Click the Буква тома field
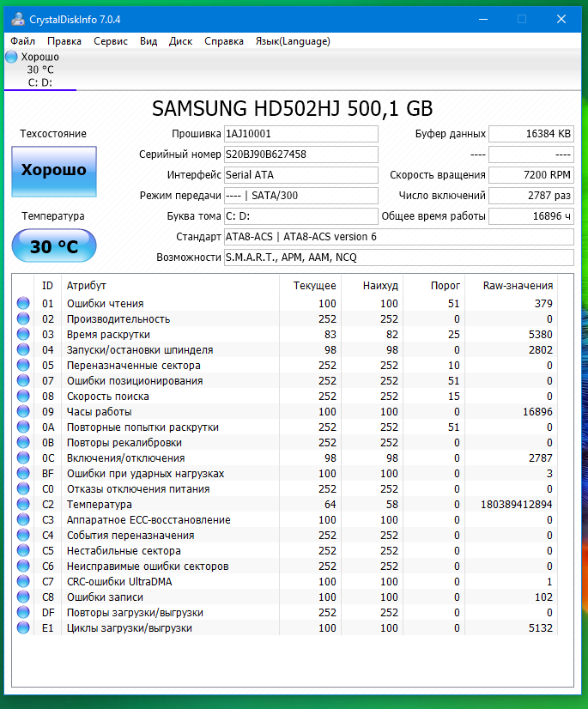The width and height of the screenshot is (588, 709). [x=300, y=216]
